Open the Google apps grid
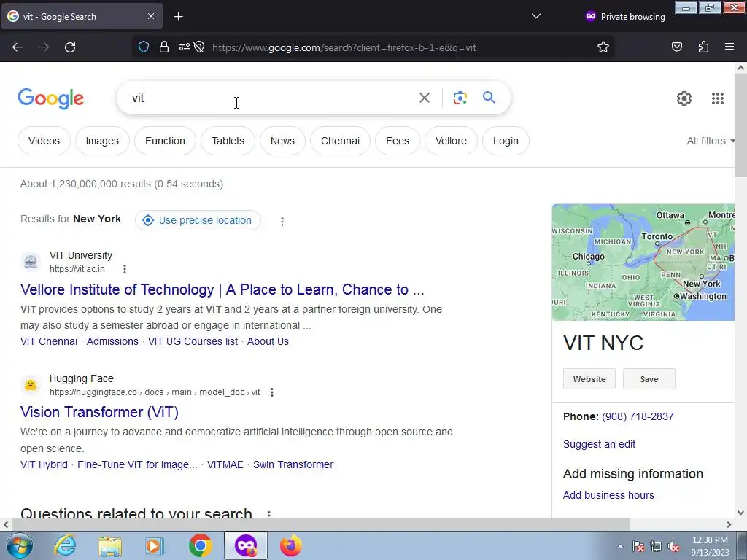This screenshot has height=560, width=747. (718, 98)
